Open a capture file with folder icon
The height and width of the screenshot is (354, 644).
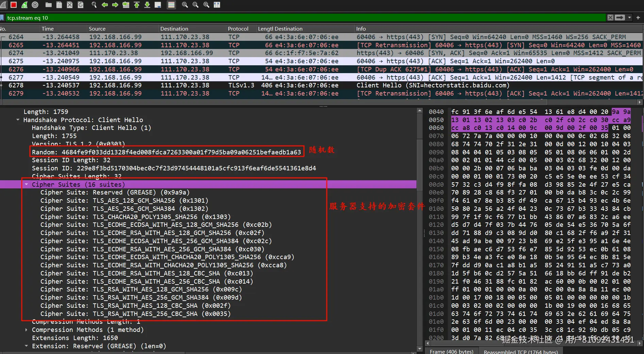(x=49, y=5)
